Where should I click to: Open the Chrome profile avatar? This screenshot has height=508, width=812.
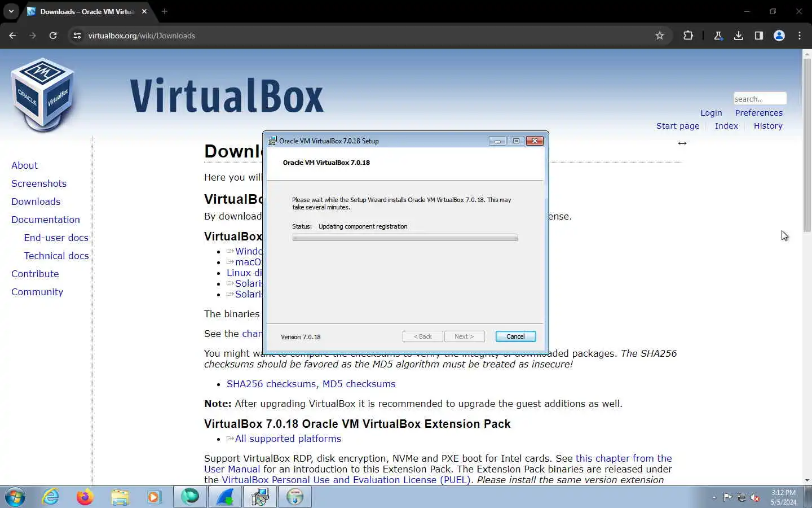(779, 36)
